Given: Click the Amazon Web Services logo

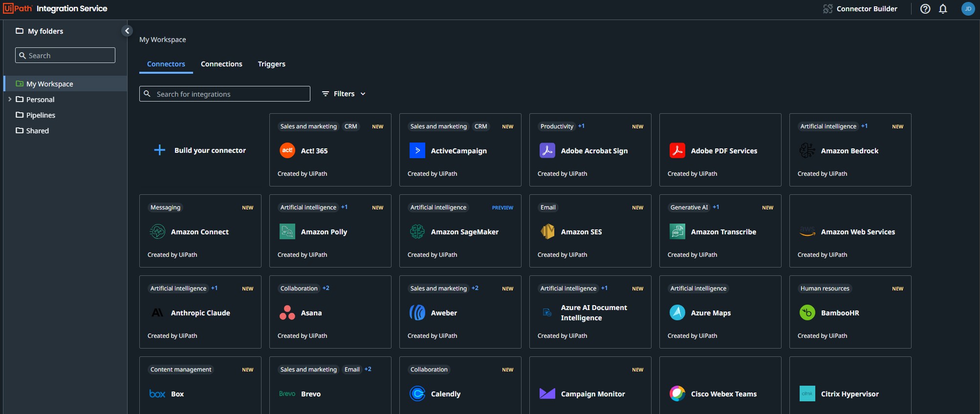Looking at the screenshot, I should pos(807,231).
